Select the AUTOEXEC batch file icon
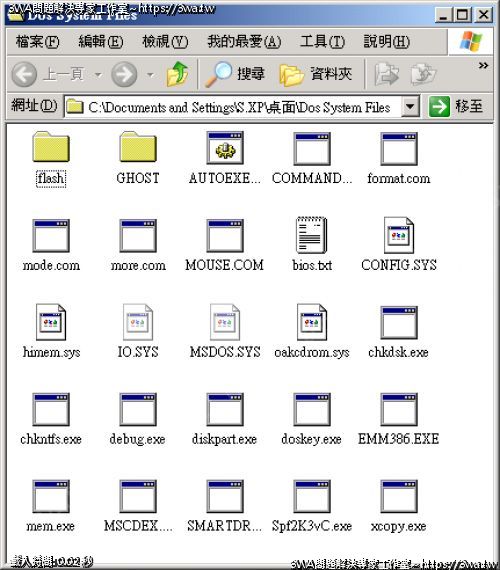The width and height of the screenshot is (500, 570). point(225,148)
